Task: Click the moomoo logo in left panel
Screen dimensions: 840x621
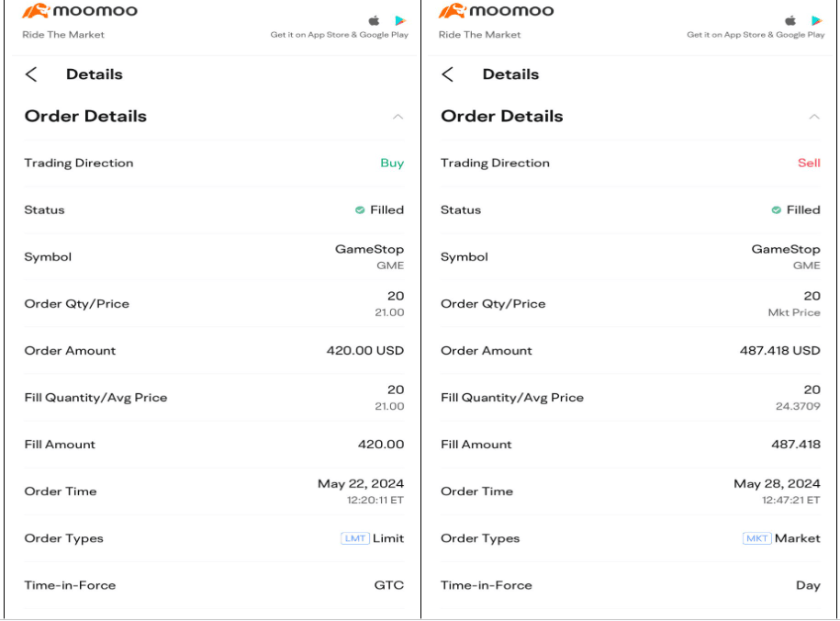Action: point(80,12)
